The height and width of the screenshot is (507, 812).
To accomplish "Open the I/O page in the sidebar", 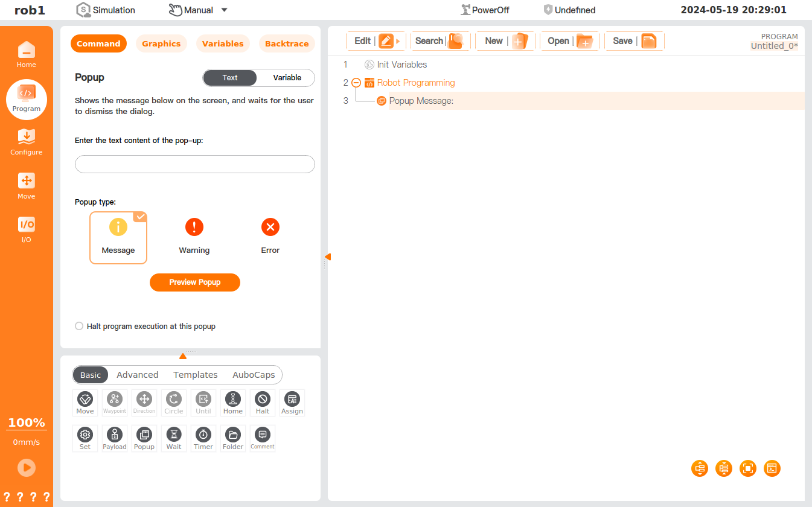I will click(27, 229).
